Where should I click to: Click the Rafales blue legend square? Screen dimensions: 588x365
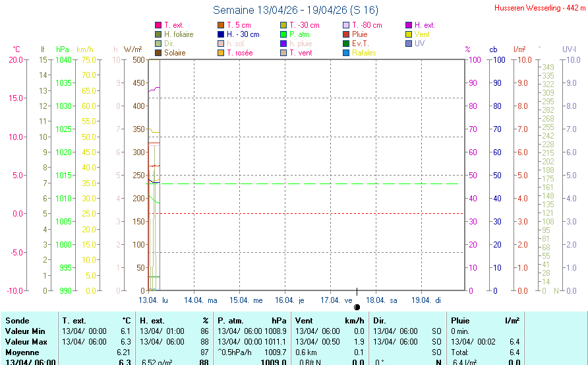[x=346, y=53]
